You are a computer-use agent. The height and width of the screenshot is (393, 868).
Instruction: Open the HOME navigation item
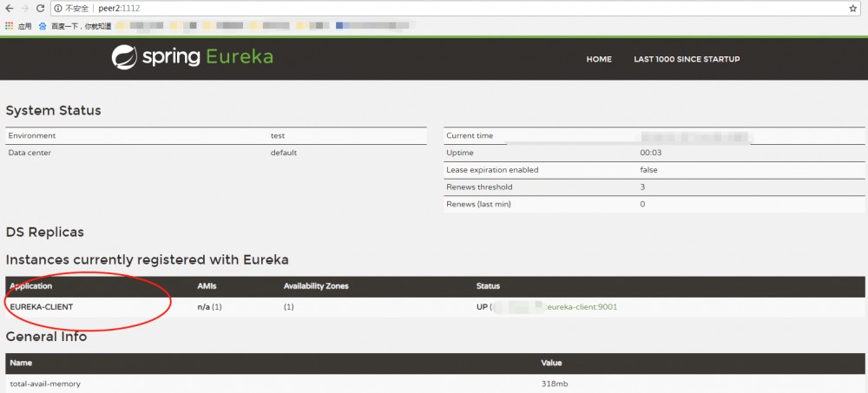(599, 59)
